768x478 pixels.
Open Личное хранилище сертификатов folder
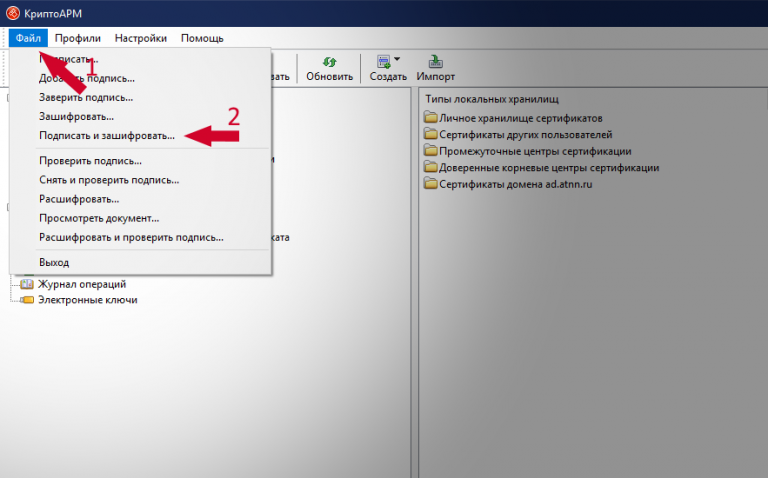pyautogui.click(x=513, y=118)
